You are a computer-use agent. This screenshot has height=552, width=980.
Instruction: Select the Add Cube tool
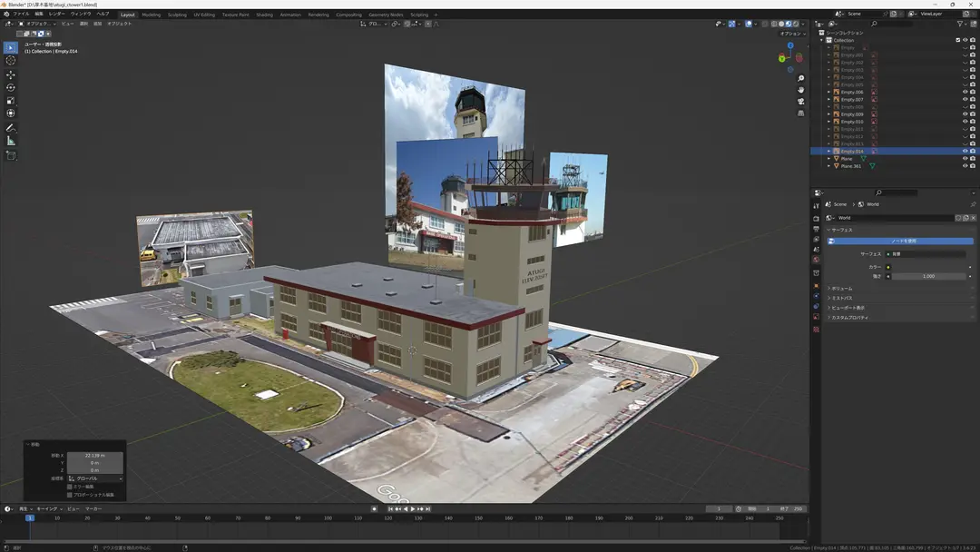tap(11, 155)
